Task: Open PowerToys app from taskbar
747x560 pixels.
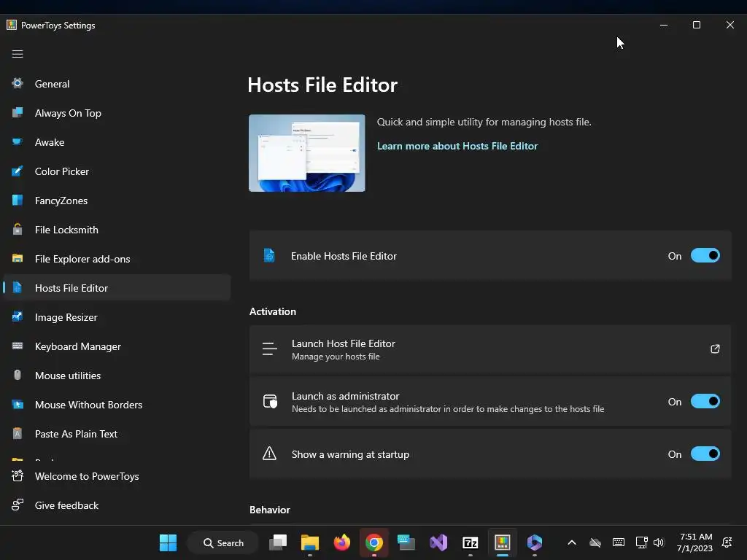Action: tap(502, 542)
